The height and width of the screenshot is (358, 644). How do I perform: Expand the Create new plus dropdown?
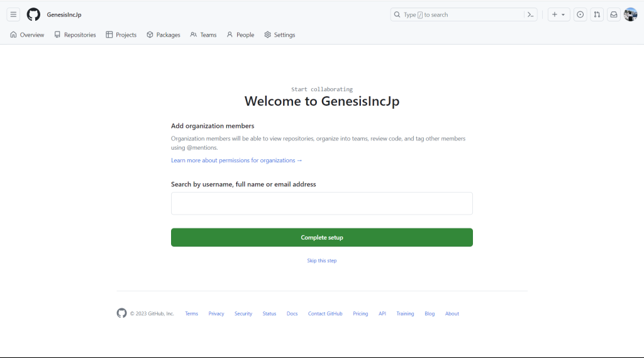tap(558, 14)
